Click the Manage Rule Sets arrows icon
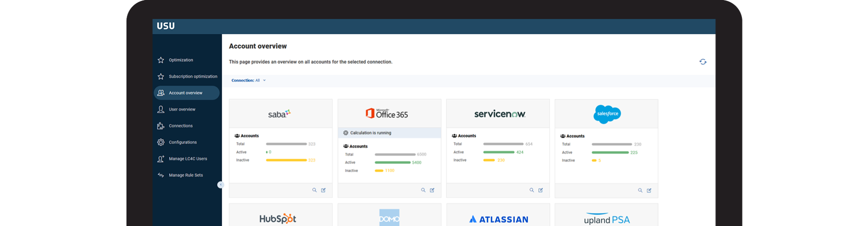The width and height of the screenshot is (868, 226). (161, 175)
